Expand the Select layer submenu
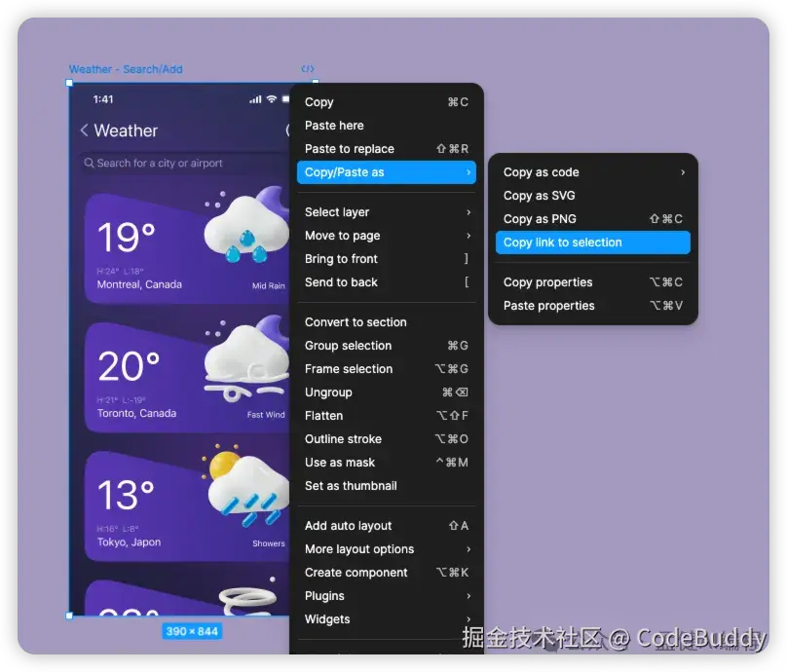 click(386, 212)
